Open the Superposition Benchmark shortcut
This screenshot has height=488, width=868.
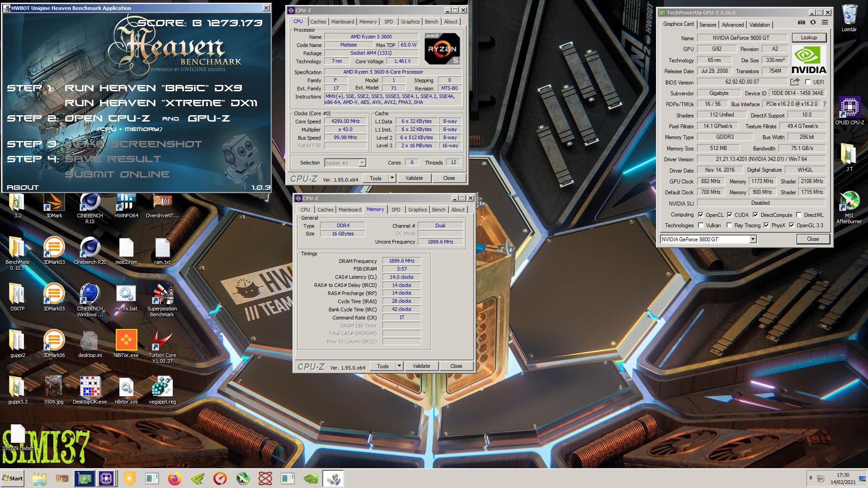click(x=162, y=300)
